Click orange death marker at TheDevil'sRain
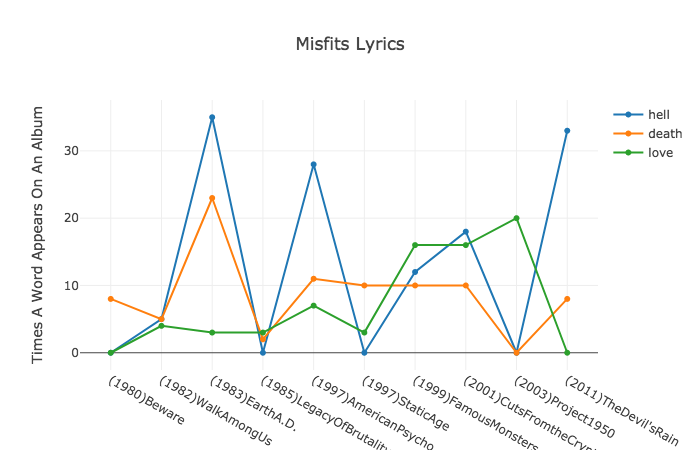 (x=567, y=299)
